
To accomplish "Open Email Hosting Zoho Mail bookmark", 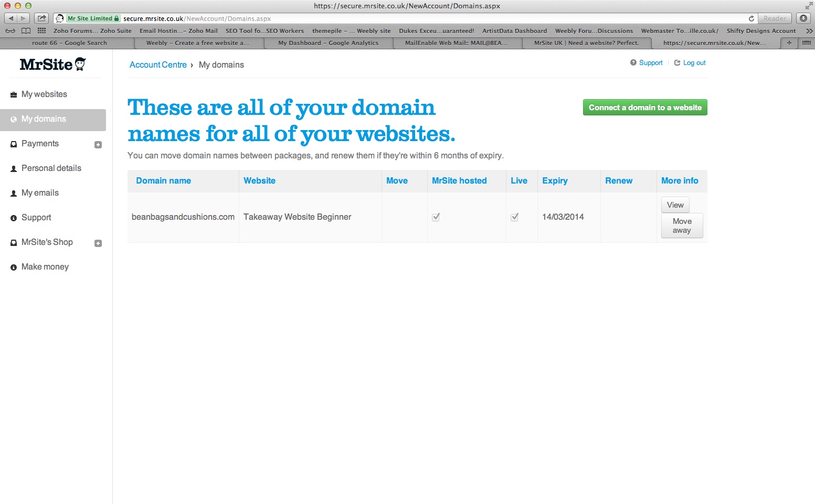I will pyautogui.click(x=178, y=31).
